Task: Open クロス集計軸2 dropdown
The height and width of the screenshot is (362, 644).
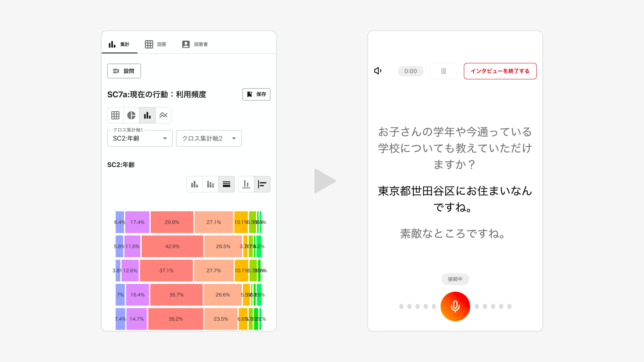Action: (209, 139)
